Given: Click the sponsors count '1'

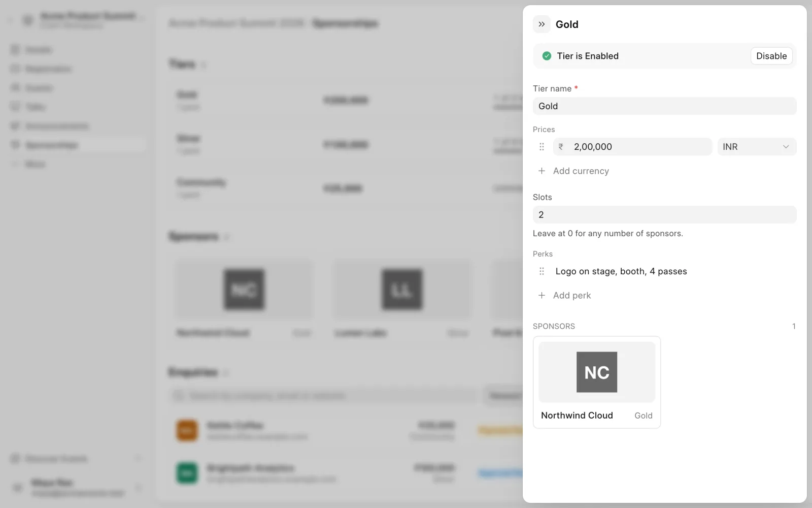Looking at the screenshot, I should [794, 326].
